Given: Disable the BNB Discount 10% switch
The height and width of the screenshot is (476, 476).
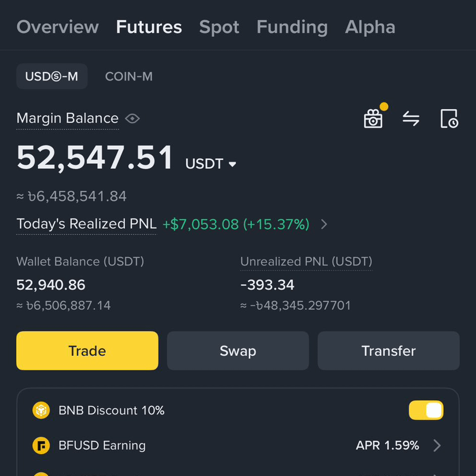Looking at the screenshot, I should pyautogui.click(x=426, y=410).
